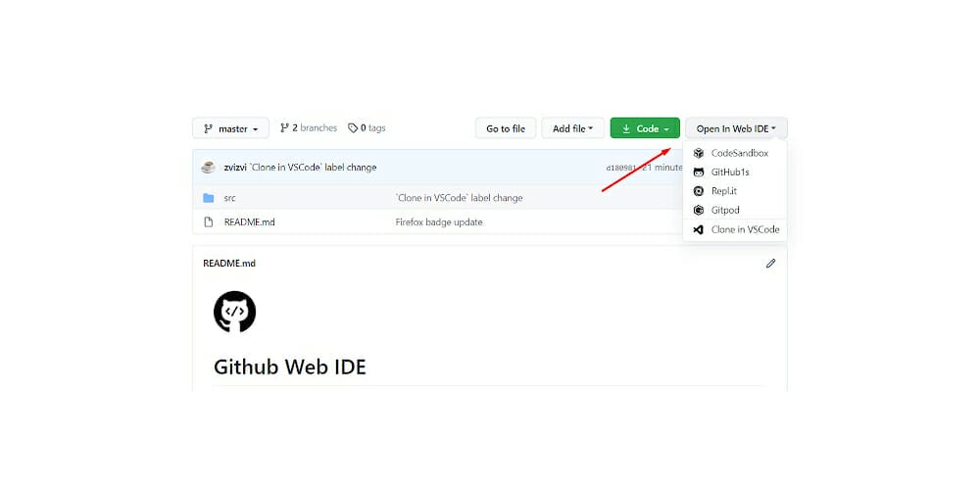This screenshot has height=490, width=980.
Task: Choose GitHub1s from the IDE menu
Action: (735, 171)
